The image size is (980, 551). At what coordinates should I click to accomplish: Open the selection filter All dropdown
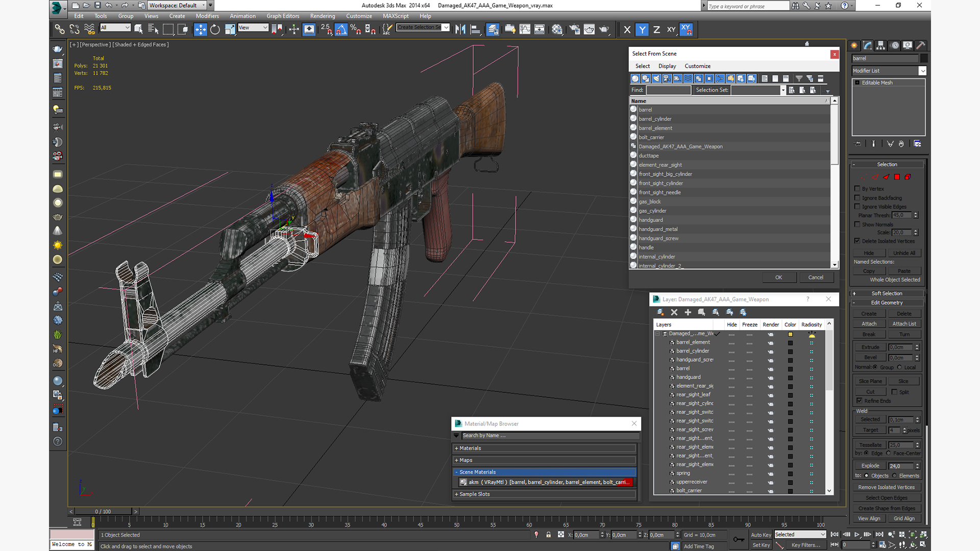(x=115, y=28)
